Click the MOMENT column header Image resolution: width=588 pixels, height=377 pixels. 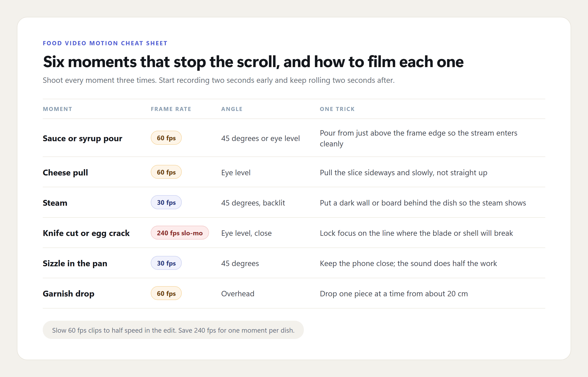[x=57, y=109]
